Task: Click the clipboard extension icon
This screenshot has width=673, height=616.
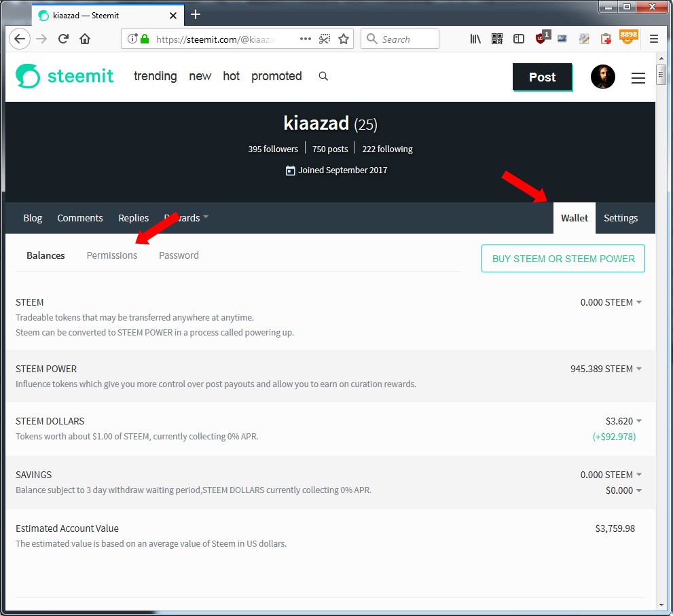Action: pos(606,39)
